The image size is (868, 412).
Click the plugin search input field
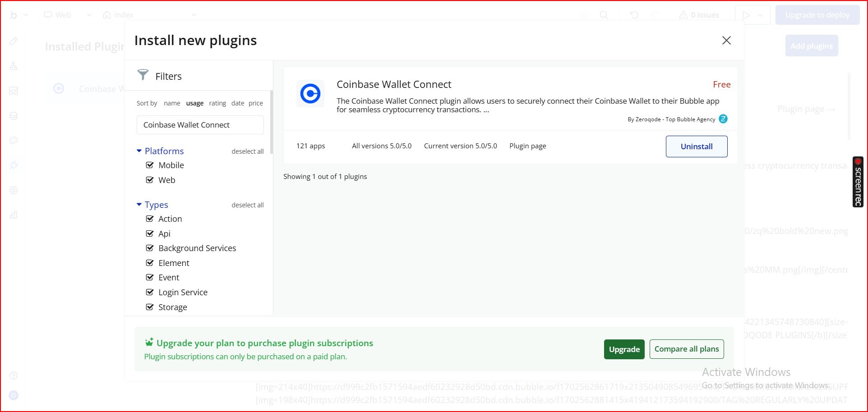(x=200, y=125)
